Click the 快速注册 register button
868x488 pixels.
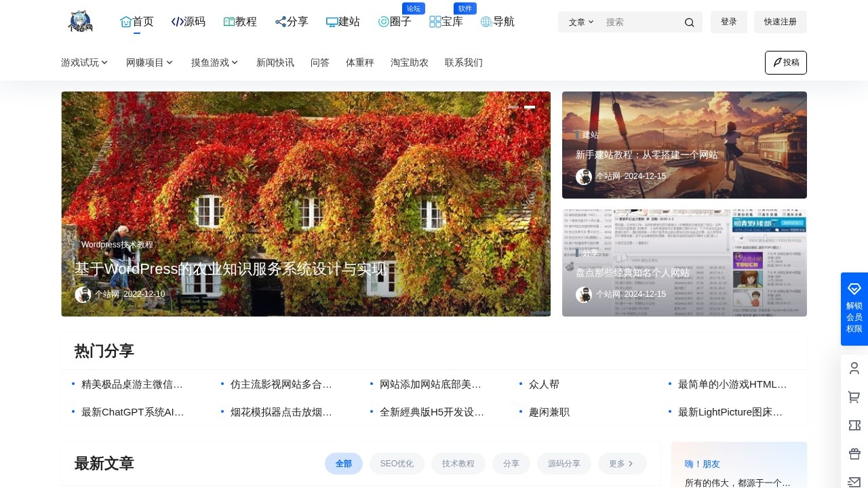pos(781,22)
